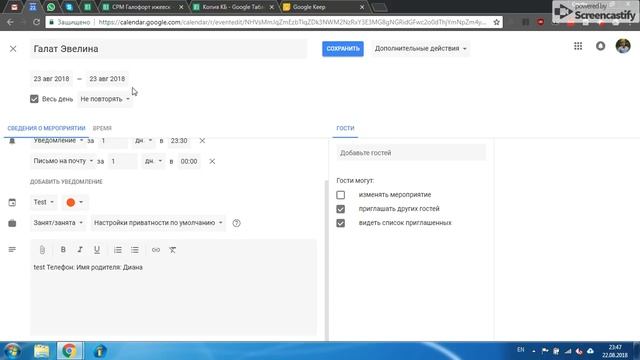Insert link in description
Image resolution: width=640 pixels, height=360 pixels.
[x=156, y=250]
